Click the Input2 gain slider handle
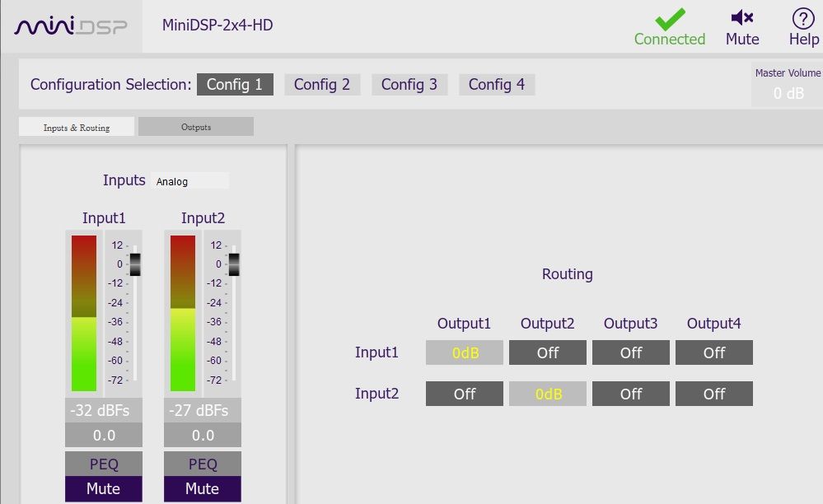This screenshot has height=504, width=823. point(234,264)
